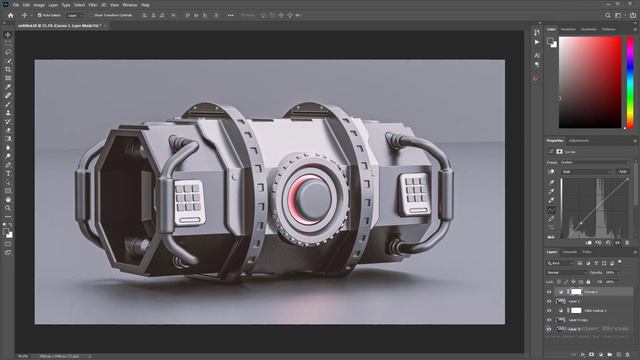
Task: Hide the Color Lookup 1 layer
Action: [549, 311]
